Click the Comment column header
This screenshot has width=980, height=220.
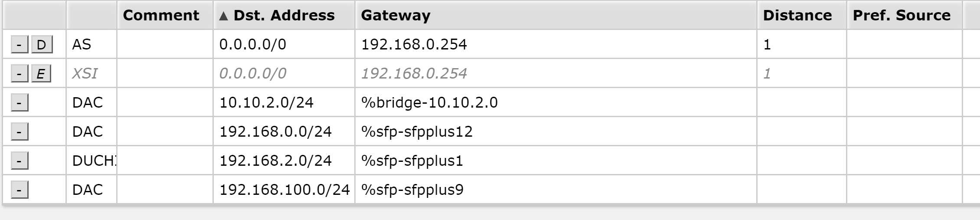click(x=161, y=16)
